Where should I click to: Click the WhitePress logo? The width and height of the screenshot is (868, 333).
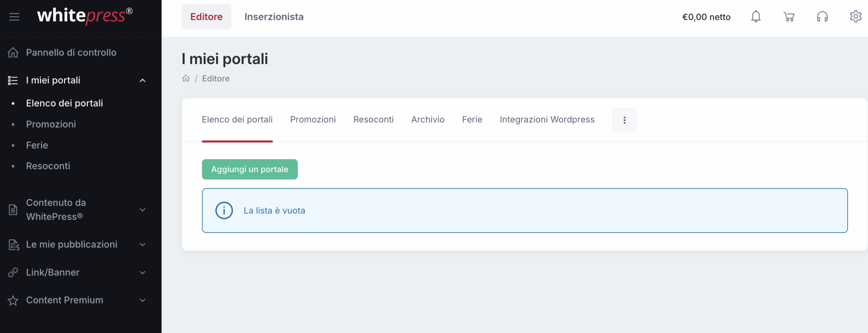tap(84, 16)
